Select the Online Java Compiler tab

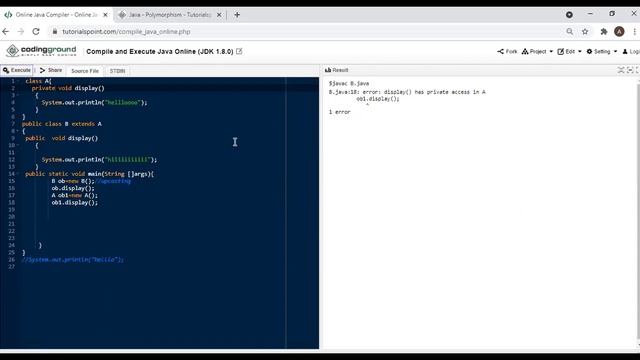(55, 15)
